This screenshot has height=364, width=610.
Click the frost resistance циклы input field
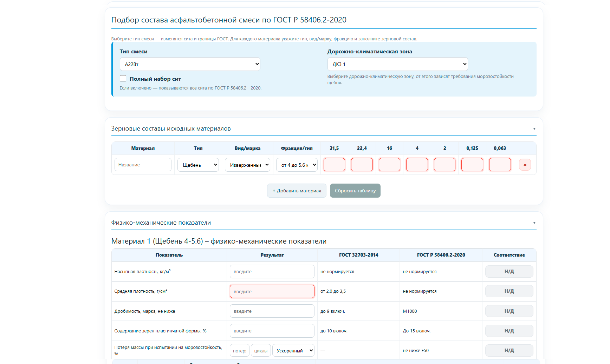(261, 351)
